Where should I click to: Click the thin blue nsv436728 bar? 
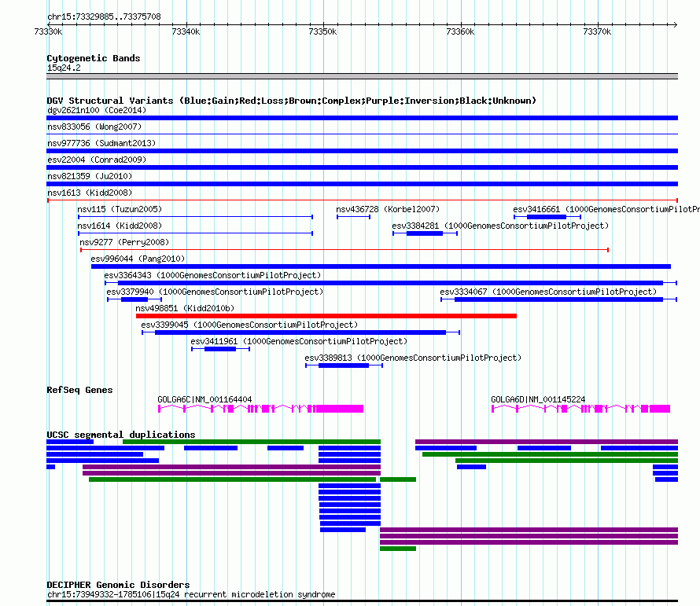pyautogui.click(x=354, y=217)
